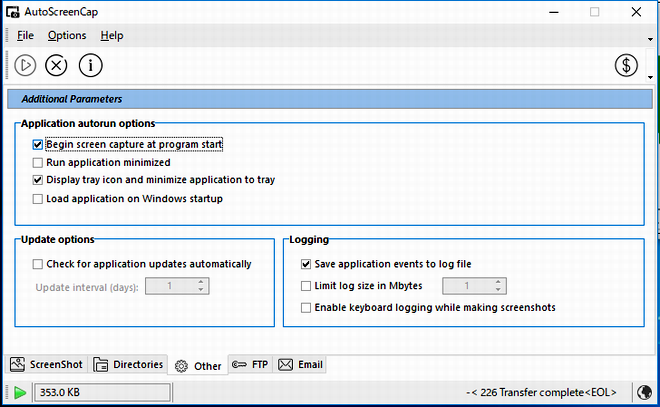Click the 353.0 KB status field

[102, 392]
